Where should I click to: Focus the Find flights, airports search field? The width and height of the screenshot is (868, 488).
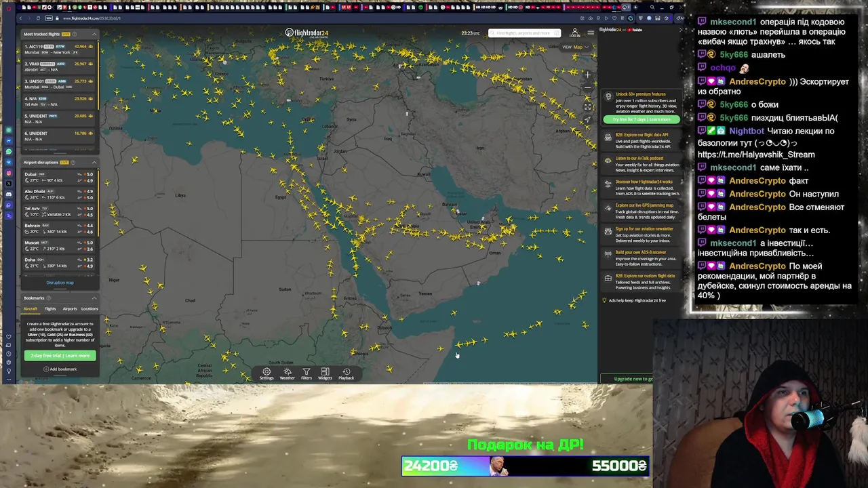click(525, 33)
